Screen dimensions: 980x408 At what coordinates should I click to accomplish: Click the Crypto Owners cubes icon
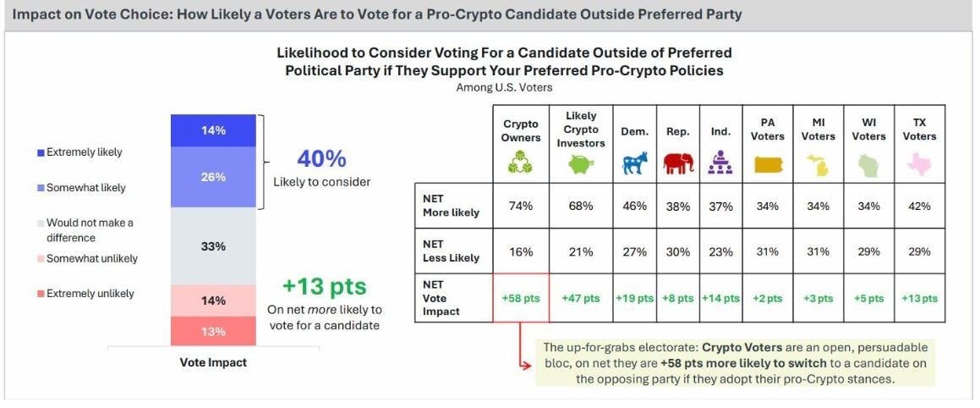click(521, 163)
